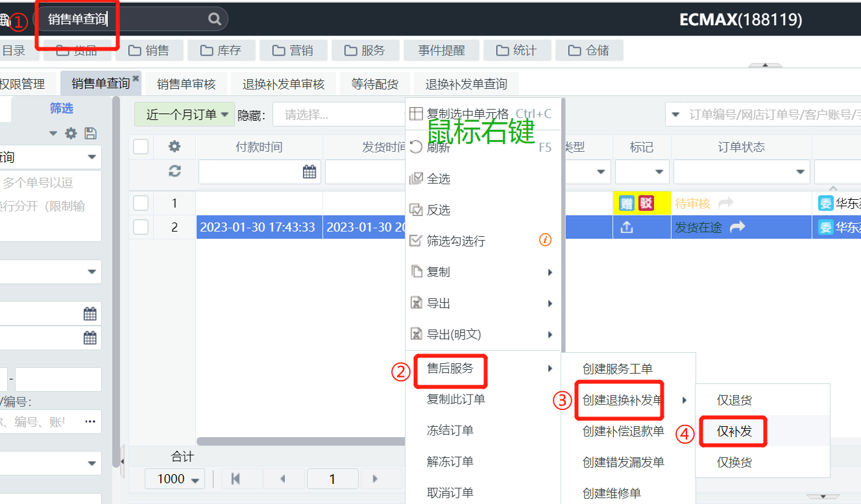Viewport: 861px width, 504px height.
Task: Click the 筛选 filter link
Action: point(62,108)
